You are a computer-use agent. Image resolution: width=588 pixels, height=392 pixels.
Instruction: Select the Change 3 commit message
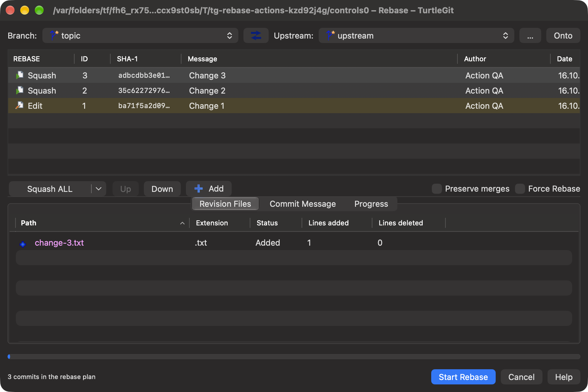(x=207, y=76)
